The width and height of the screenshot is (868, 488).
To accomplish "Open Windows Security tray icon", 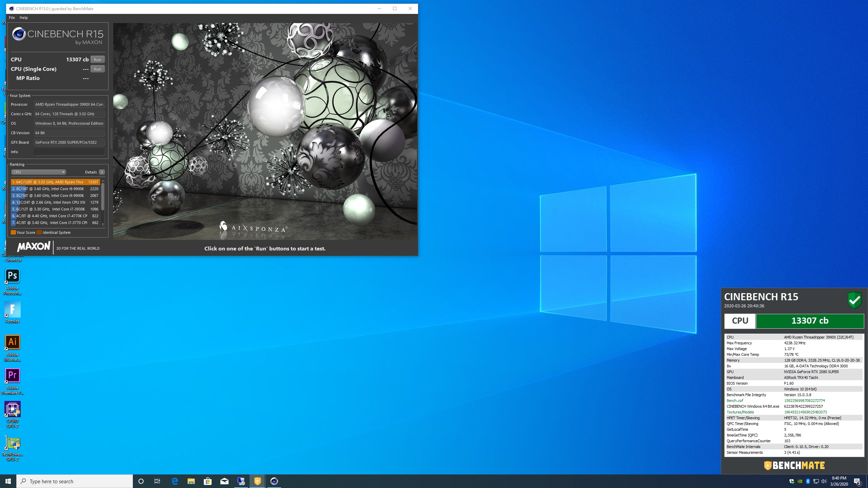I will [792, 481].
